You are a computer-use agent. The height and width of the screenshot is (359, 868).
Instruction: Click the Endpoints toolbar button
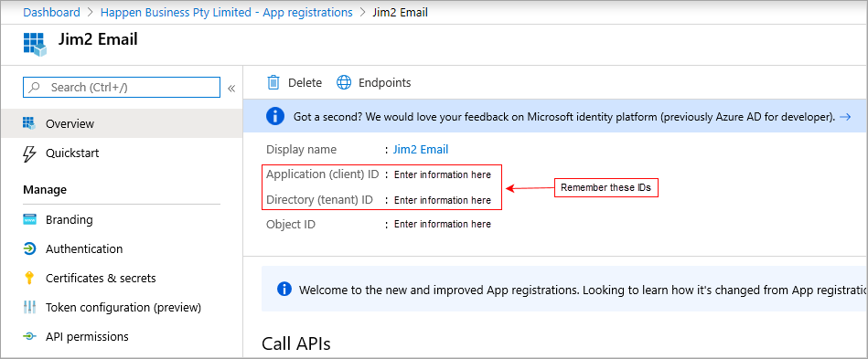pyautogui.click(x=374, y=82)
